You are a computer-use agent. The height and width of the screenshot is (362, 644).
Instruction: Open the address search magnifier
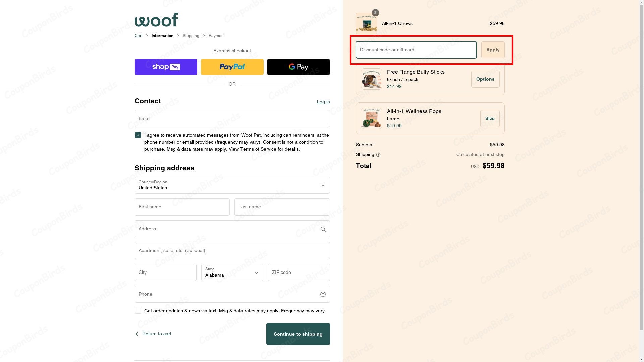click(x=323, y=229)
